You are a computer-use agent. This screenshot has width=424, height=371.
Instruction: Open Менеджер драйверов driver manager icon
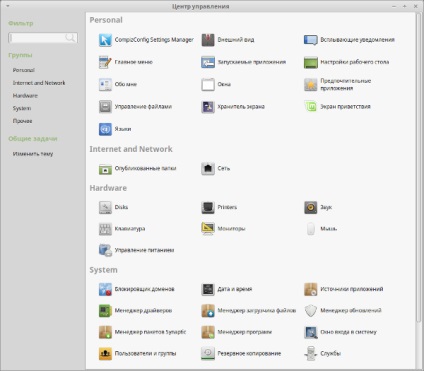105,311
